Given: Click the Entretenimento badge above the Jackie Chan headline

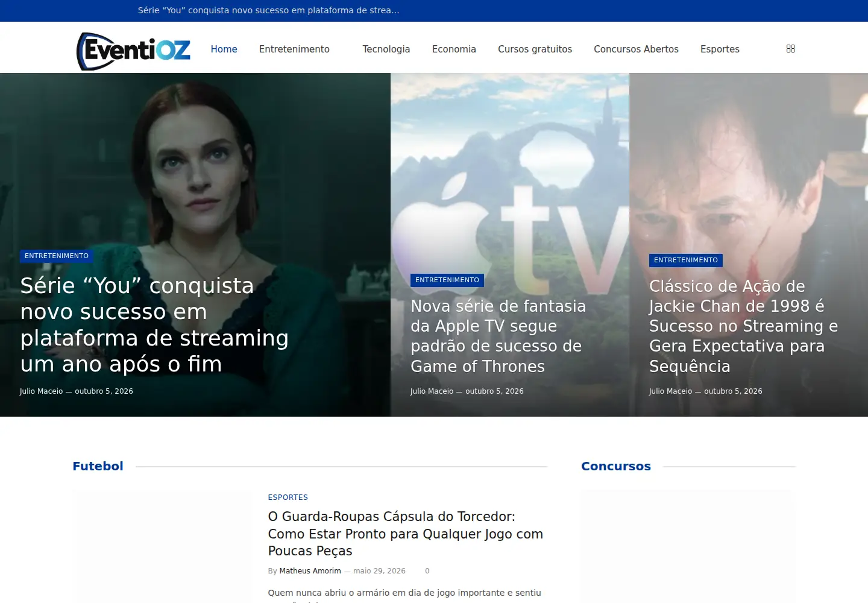Looking at the screenshot, I should coord(686,260).
